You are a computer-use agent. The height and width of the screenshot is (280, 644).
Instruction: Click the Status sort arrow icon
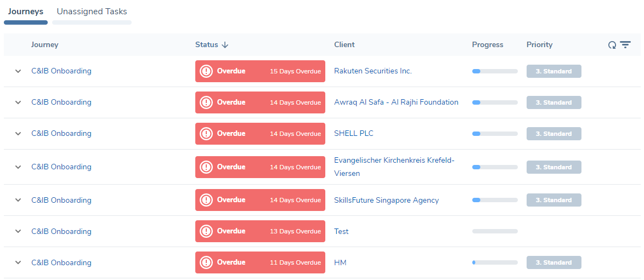225,45
